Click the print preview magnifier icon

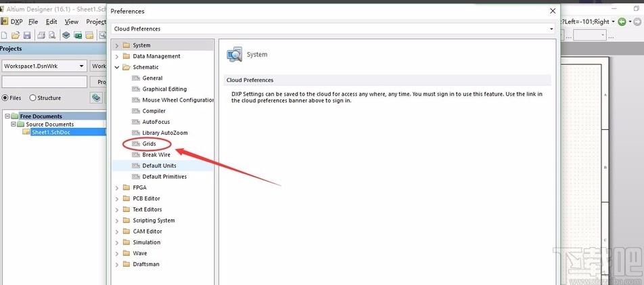click(52, 35)
